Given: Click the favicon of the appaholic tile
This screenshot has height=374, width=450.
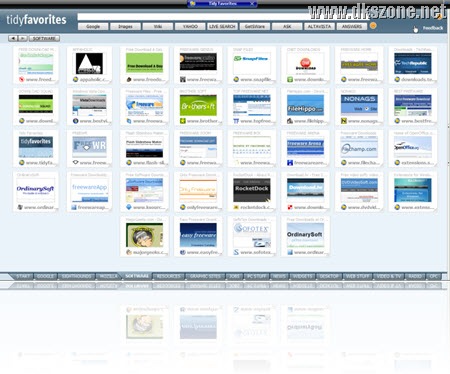Looking at the screenshot, I should tap(76, 79).
